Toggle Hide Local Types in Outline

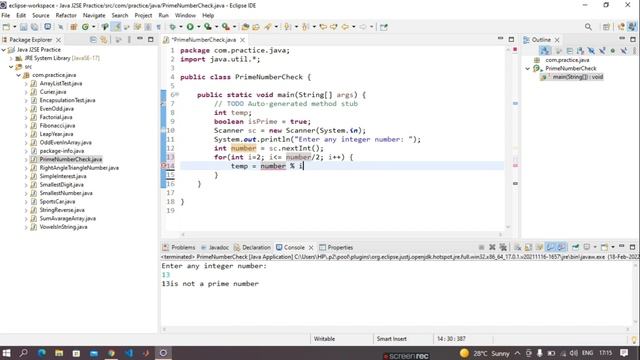[x=624, y=51]
